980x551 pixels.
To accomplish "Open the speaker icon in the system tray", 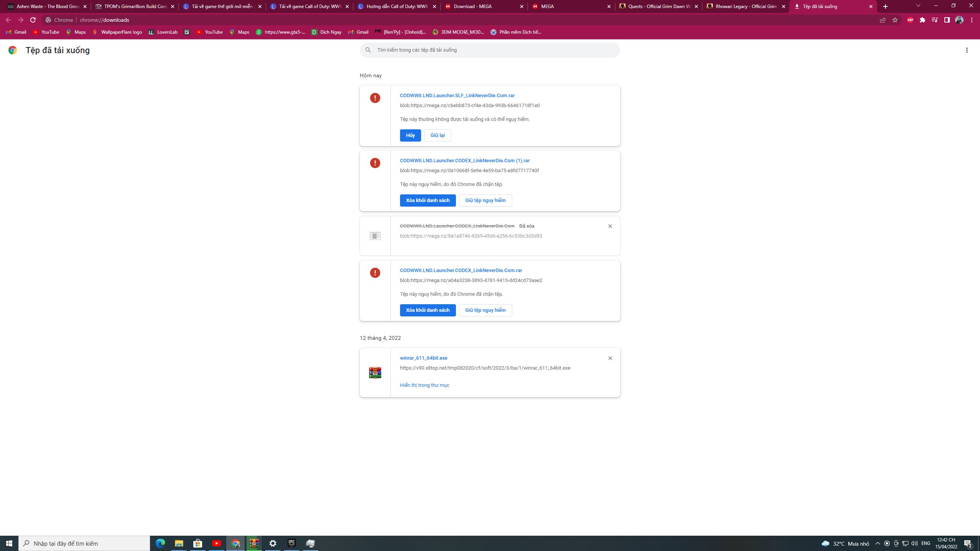I will tap(915, 543).
